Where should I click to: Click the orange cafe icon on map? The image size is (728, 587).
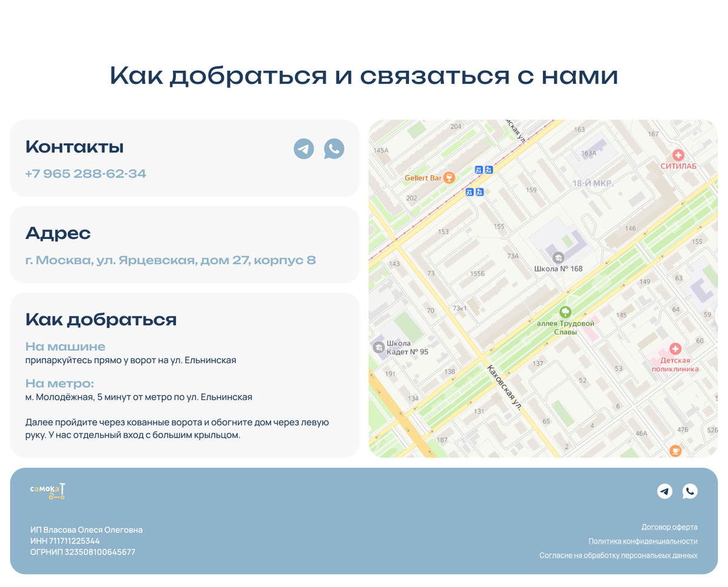click(x=675, y=451)
